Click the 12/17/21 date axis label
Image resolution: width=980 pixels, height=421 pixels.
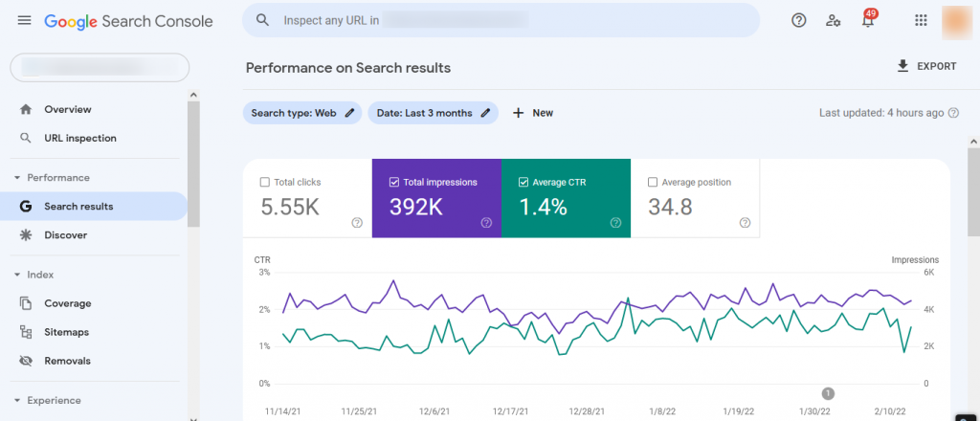511,412
